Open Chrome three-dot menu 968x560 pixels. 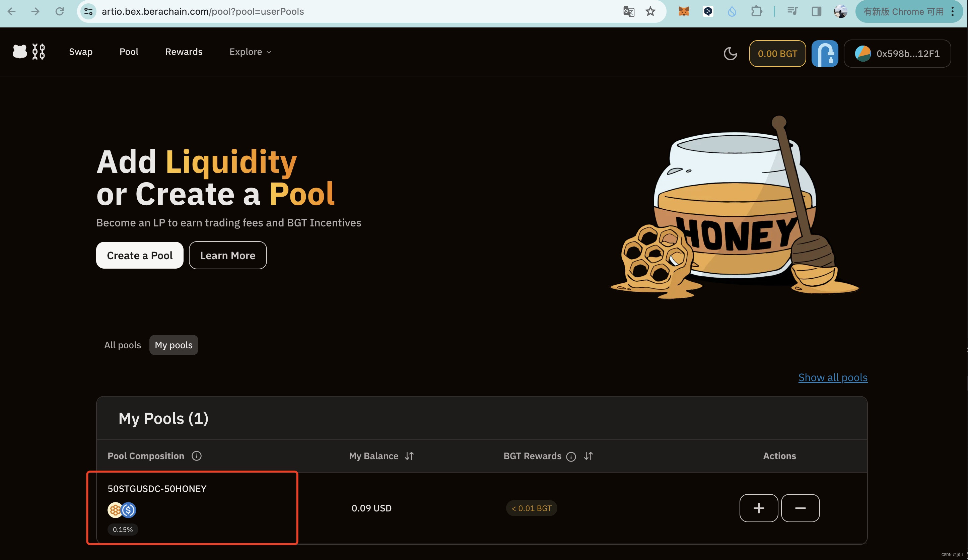click(x=953, y=11)
